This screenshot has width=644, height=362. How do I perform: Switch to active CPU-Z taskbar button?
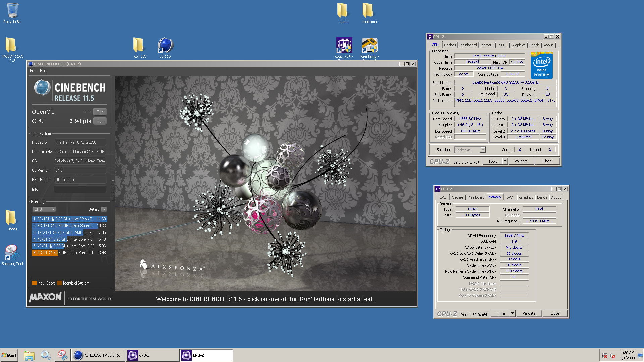point(207,355)
